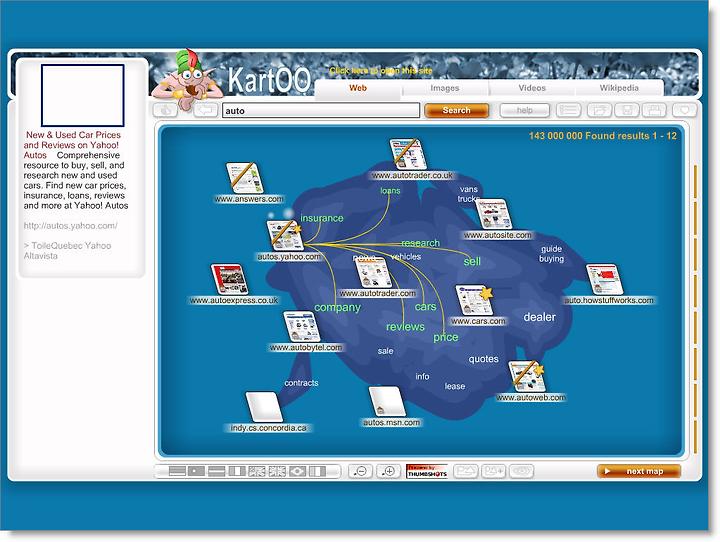This screenshot has width=720, height=542.
Task: Click the 'cars' topic on the map
Action: click(426, 306)
